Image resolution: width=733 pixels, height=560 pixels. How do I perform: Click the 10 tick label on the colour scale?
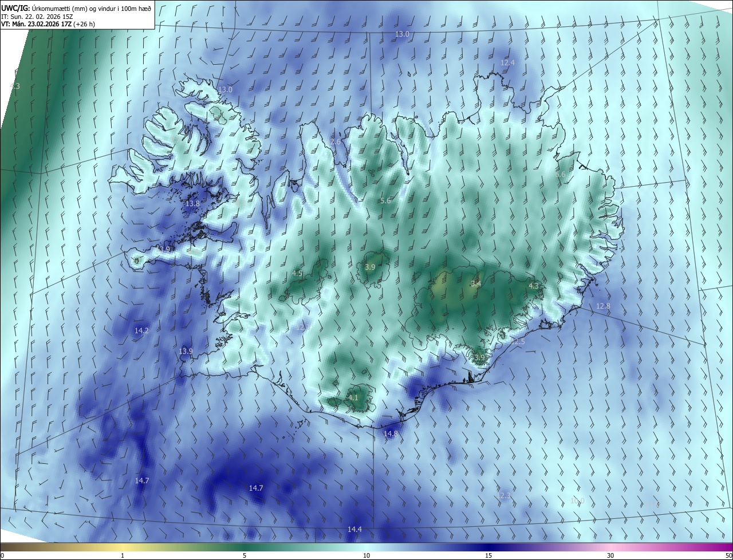pos(366,555)
